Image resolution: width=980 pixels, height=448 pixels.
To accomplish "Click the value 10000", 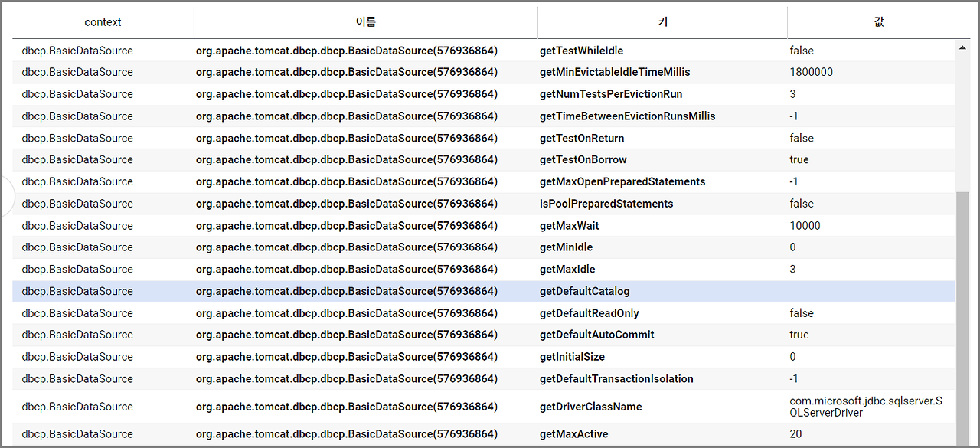I will [x=805, y=226].
